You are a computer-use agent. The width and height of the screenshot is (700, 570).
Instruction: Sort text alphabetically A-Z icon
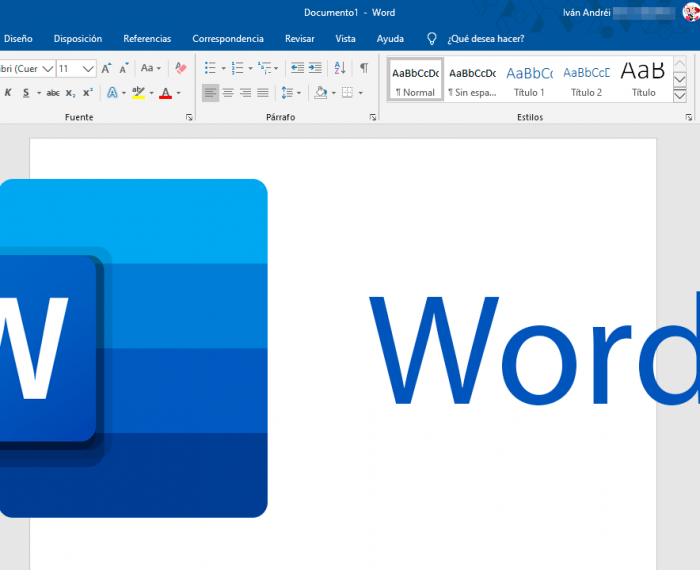(340, 68)
